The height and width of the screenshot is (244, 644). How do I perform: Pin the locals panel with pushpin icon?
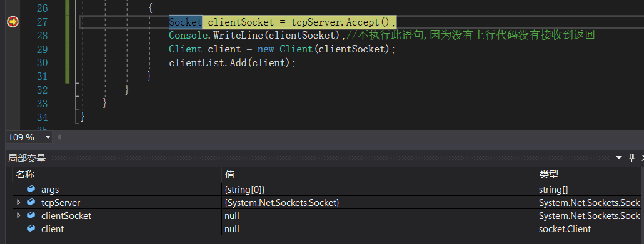click(631, 158)
